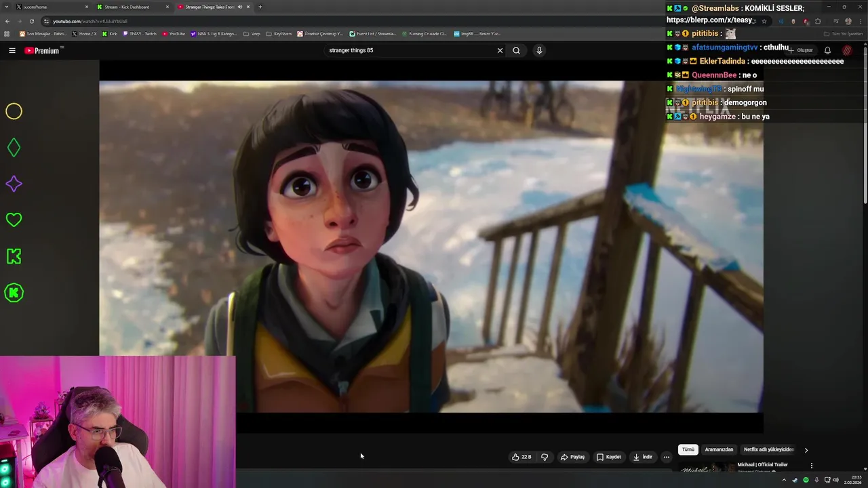Download the video with İndir
Viewport: 868px width, 488px height.
tap(642, 457)
